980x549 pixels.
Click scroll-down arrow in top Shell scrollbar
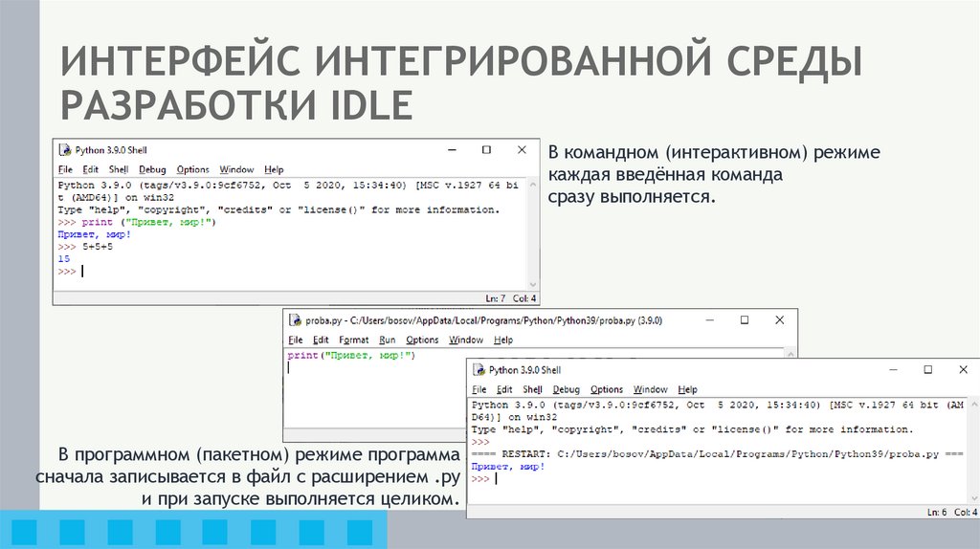coord(532,285)
